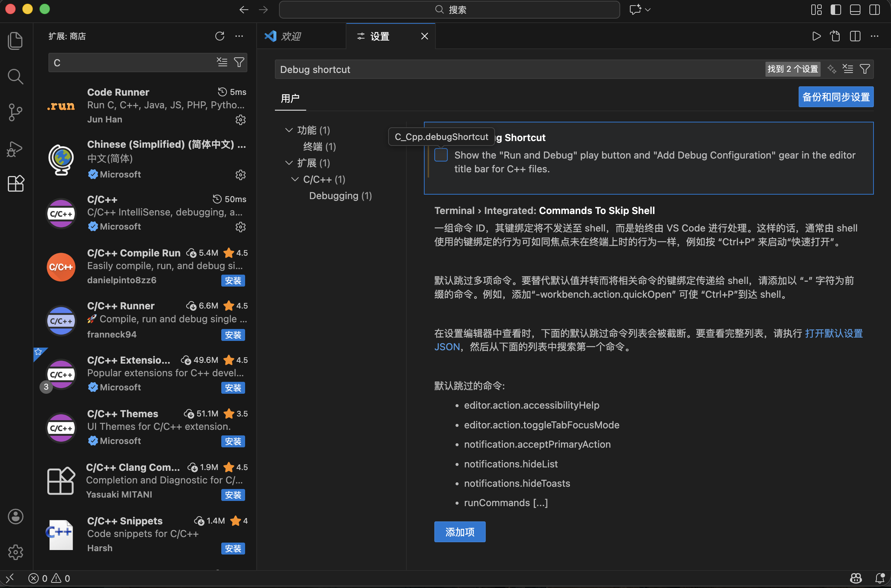
Task: Open the Run and Debug view
Action: (x=15, y=148)
